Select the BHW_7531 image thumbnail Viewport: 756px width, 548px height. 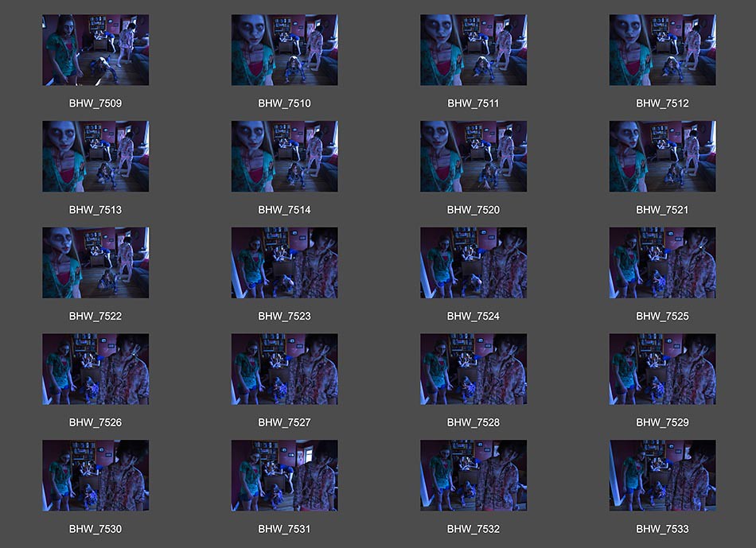click(x=284, y=475)
